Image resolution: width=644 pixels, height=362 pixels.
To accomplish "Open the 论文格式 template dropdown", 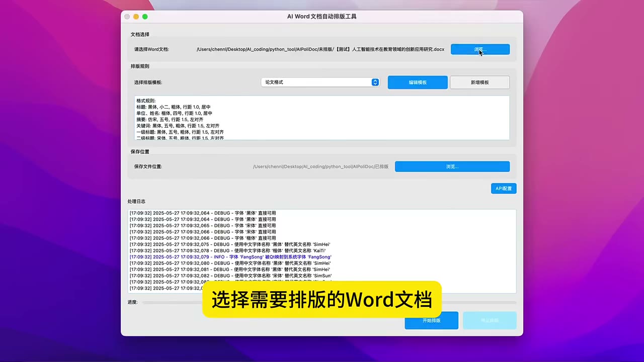I will (320, 82).
